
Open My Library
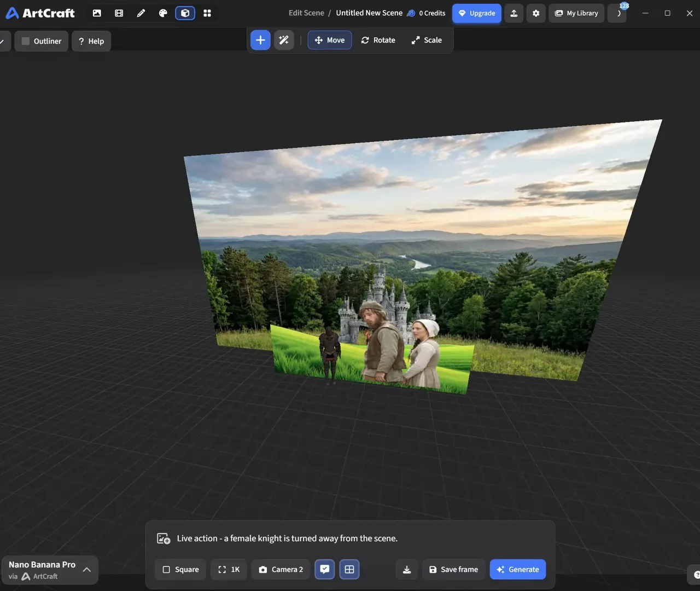tap(576, 13)
